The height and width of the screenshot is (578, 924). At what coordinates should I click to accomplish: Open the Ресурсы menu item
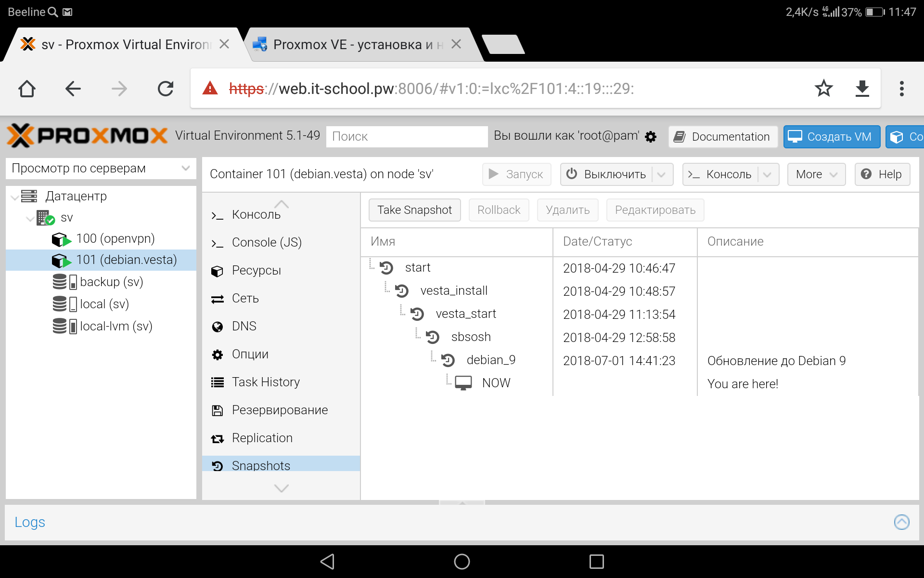coord(281,270)
